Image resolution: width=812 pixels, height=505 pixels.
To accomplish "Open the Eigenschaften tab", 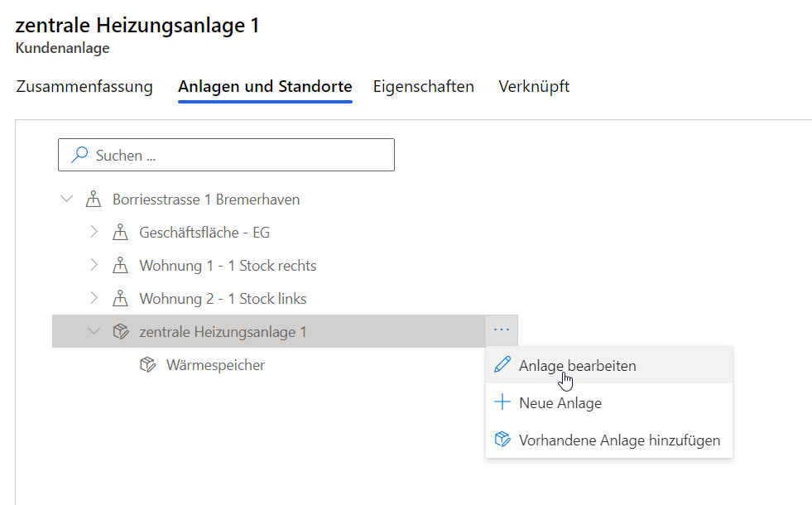I will pos(423,87).
